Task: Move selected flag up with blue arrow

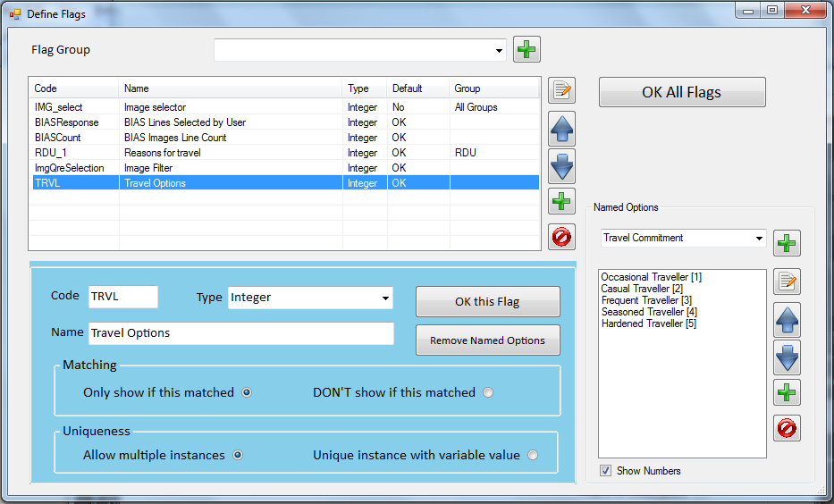Action: (561, 130)
